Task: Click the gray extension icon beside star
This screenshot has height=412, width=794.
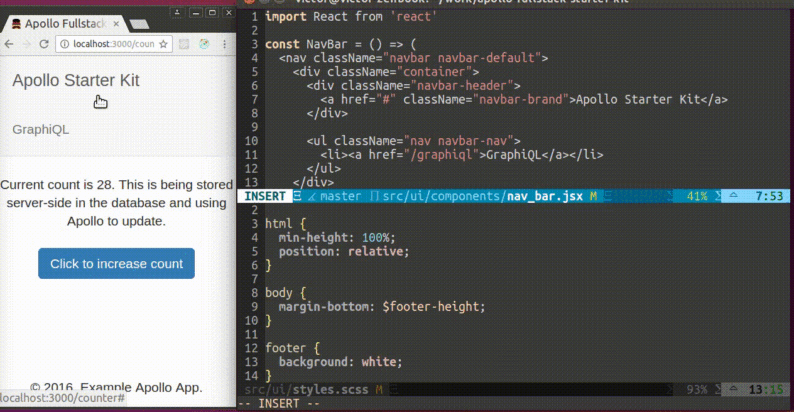Action: point(184,44)
